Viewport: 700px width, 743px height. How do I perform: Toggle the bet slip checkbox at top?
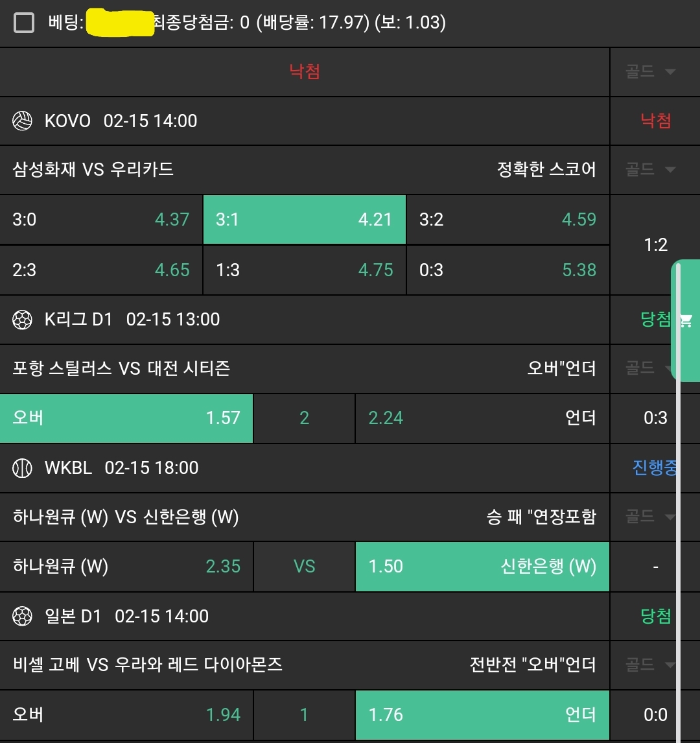tap(24, 23)
